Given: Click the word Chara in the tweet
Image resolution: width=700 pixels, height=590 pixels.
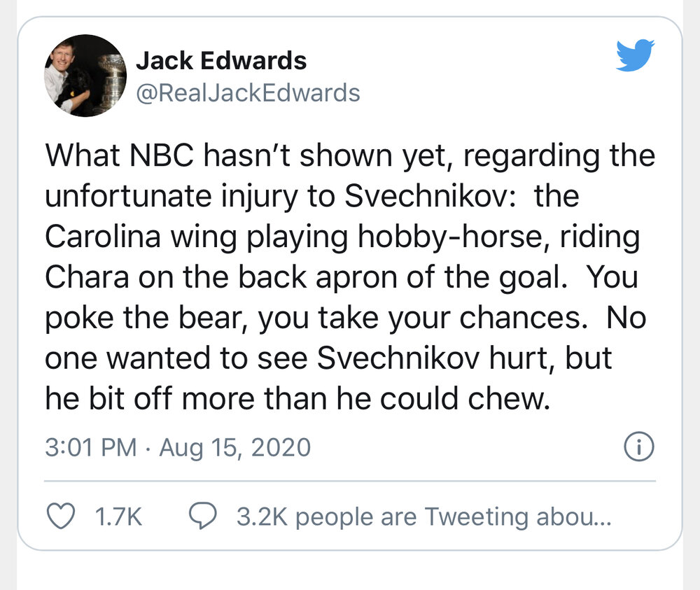Looking at the screenshot, I should coord(87,277).
